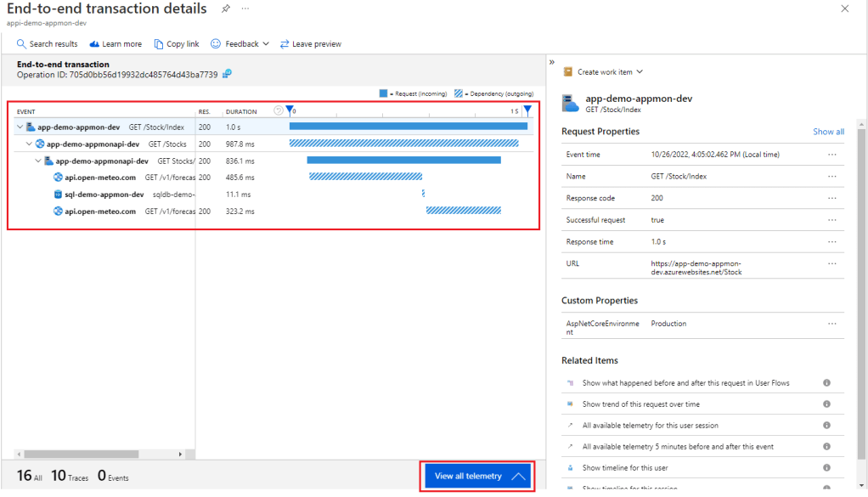This screenshot has height=497, width=868.
Task: Select the sql-demo-appmon-dev row
Action: (104, 195)
